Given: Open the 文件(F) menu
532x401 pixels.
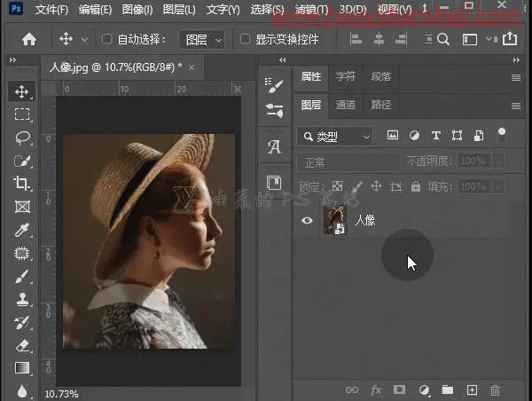Looking at the screenshot, I should coord(51,10).
